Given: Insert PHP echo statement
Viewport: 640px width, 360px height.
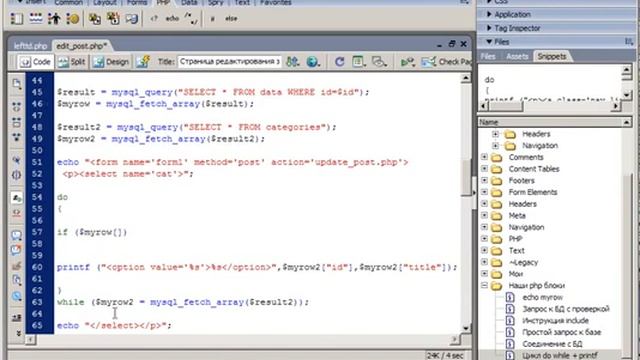Looking at the screenshot, I should 172,18.
